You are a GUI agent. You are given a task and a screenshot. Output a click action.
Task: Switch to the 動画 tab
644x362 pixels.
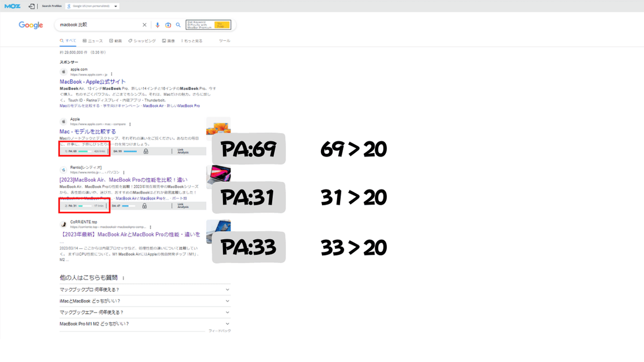coord(115,41)
